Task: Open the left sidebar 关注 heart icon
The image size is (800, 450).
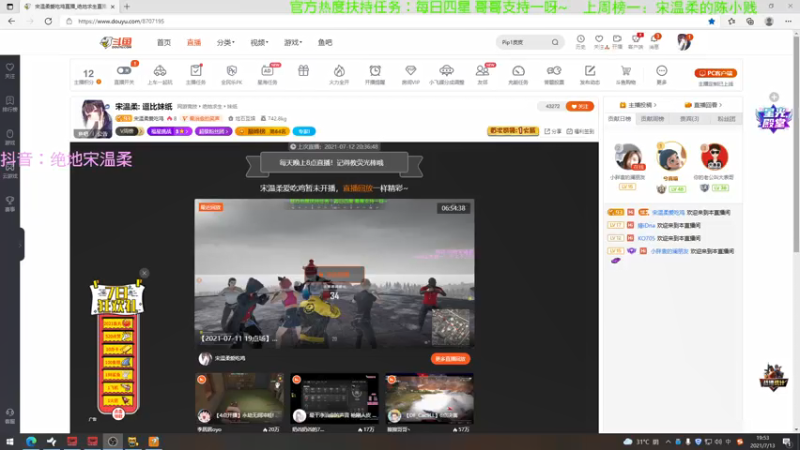Action: tap(10, 70)
